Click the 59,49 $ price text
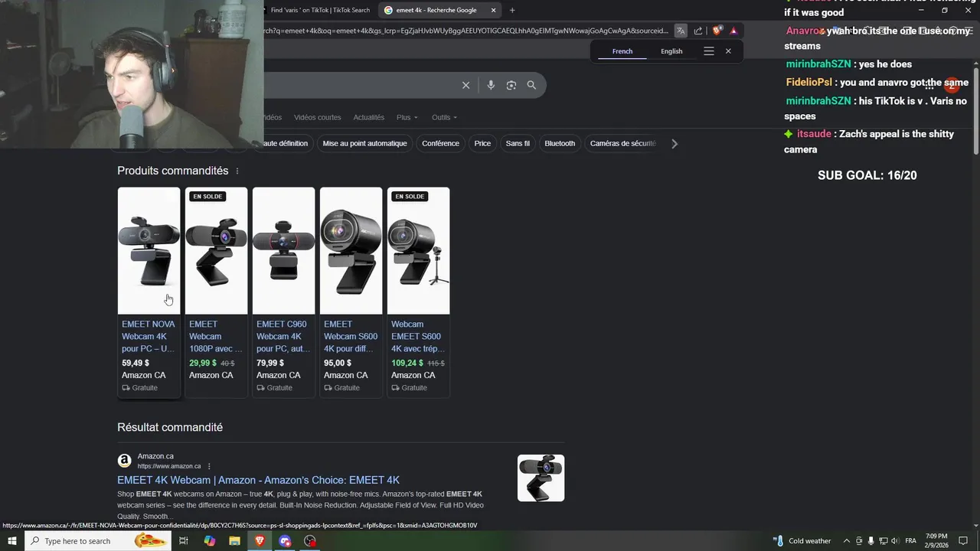980x551 pixels. (x=136, y=363)
